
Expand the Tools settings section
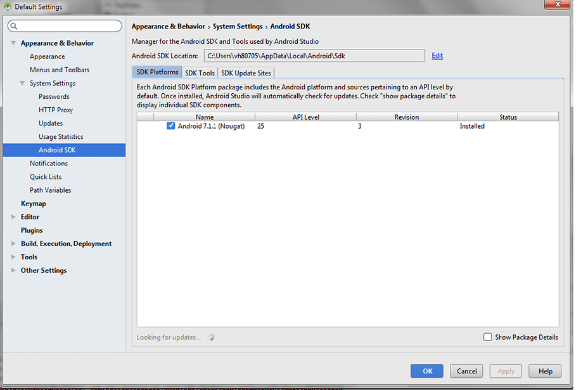click(x=13, y=257)
